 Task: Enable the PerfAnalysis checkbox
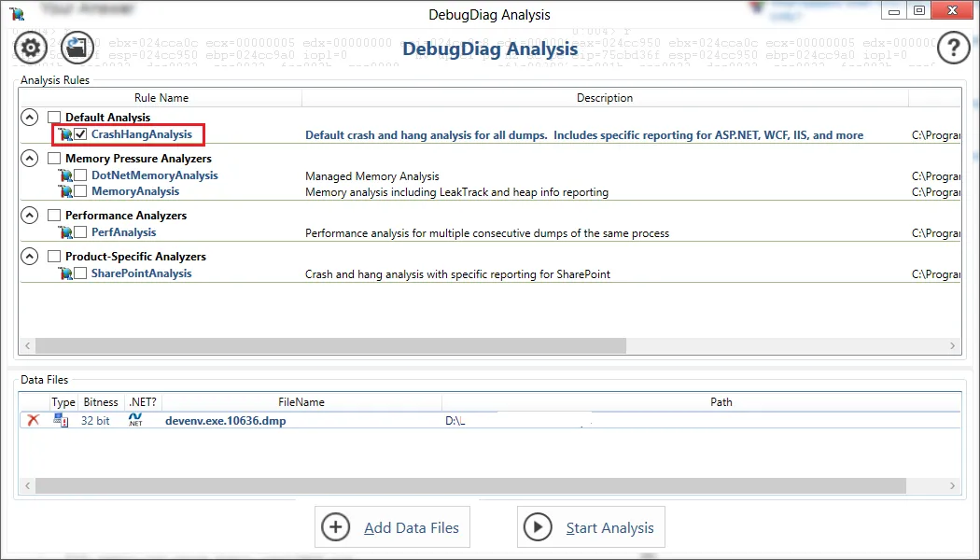click(x=80, y=231)
